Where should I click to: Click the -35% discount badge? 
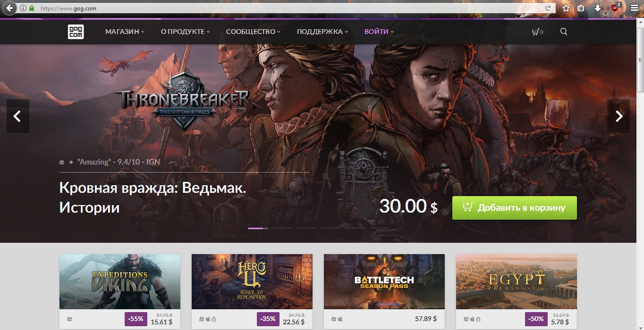(x=268, y=319)
